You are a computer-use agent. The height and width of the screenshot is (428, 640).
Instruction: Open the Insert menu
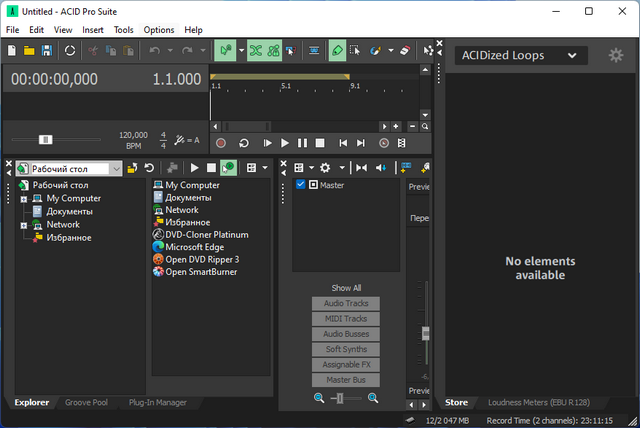click(x=92, y=30)
